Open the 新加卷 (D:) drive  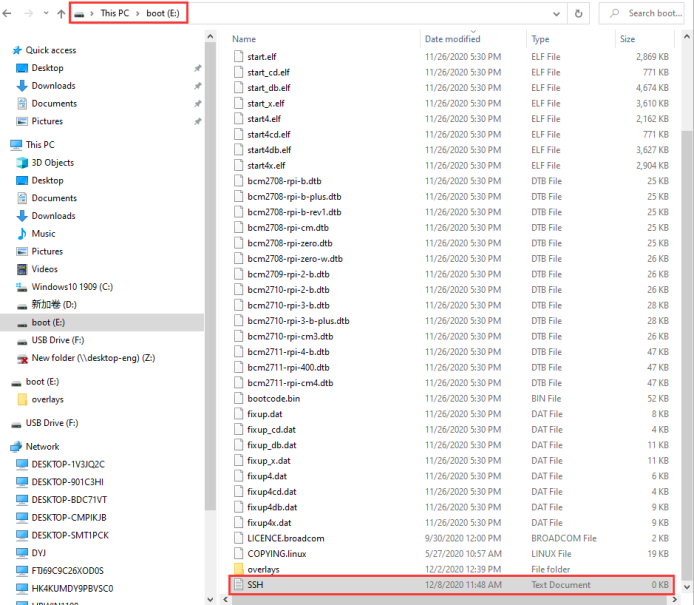tap(54, 304)
